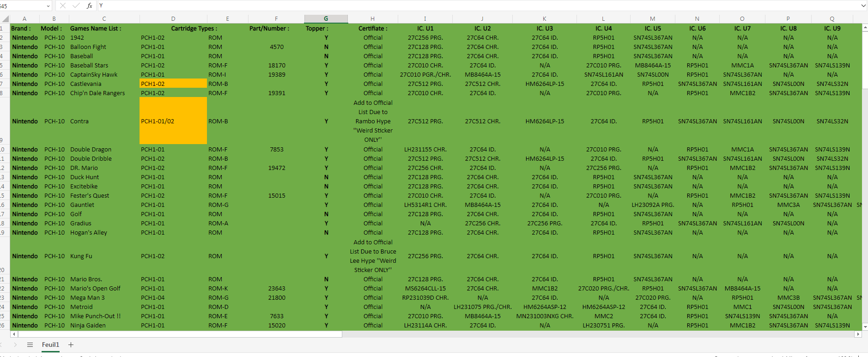
Task: Select the 'ROM-K' cartridge type cell
Action: pyautogui.click(x=228, y=288)
